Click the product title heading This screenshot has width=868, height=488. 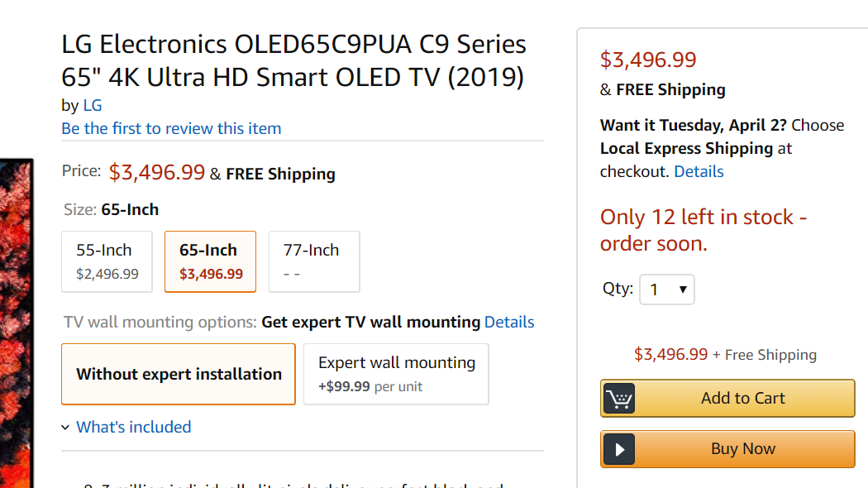[x=293, y=60]
